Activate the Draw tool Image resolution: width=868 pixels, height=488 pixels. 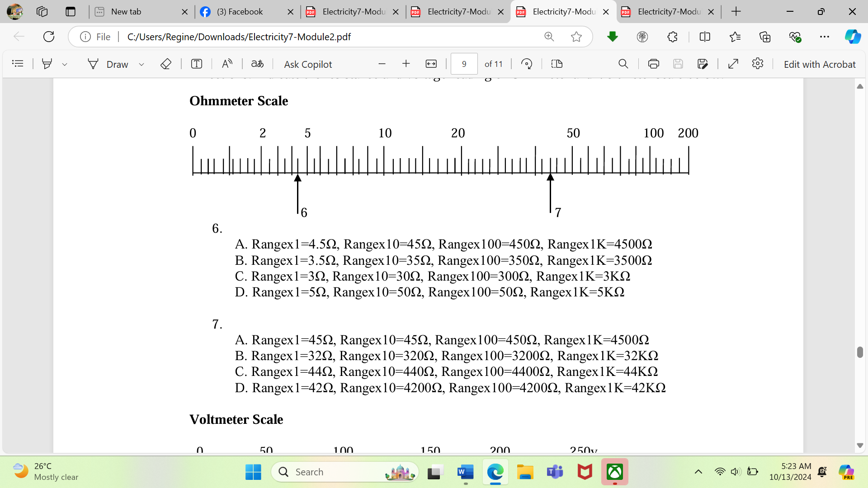[108, 64]
